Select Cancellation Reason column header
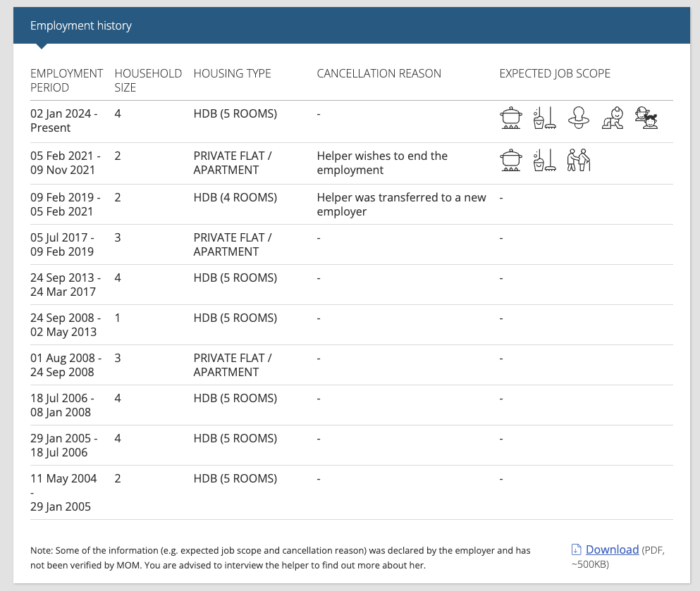This screenshot has width=700, height=591. pyautogui.click(x=379, y=73)
